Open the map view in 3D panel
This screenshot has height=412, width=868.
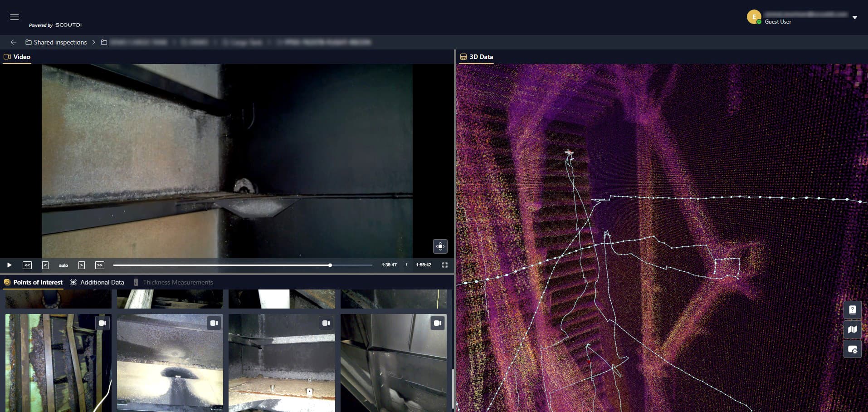(853, 329)
